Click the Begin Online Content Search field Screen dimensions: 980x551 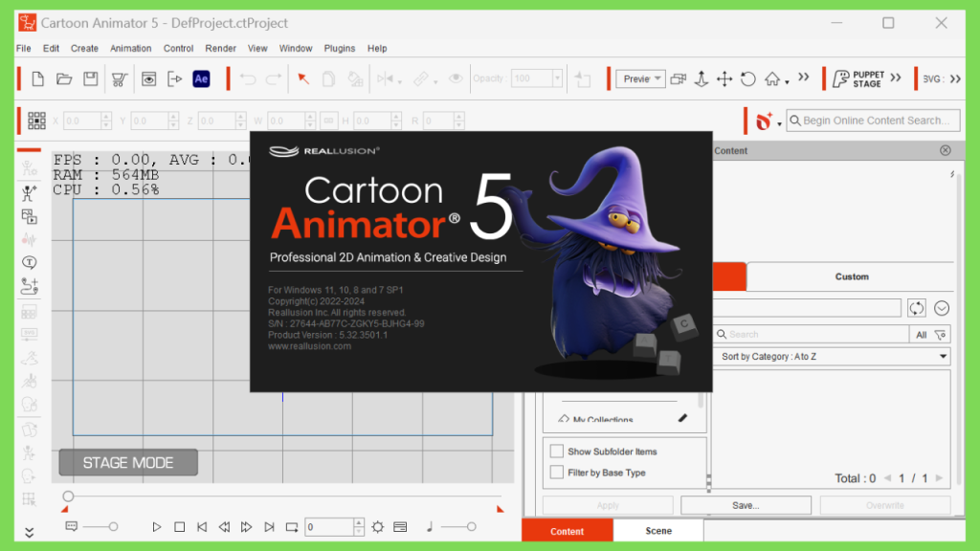tap(873, 121)
